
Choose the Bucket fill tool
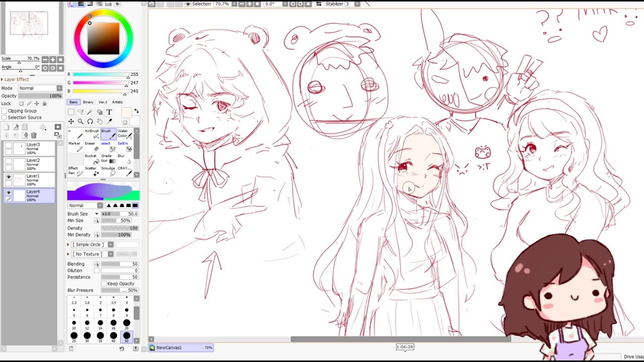[x=92, y=159]
